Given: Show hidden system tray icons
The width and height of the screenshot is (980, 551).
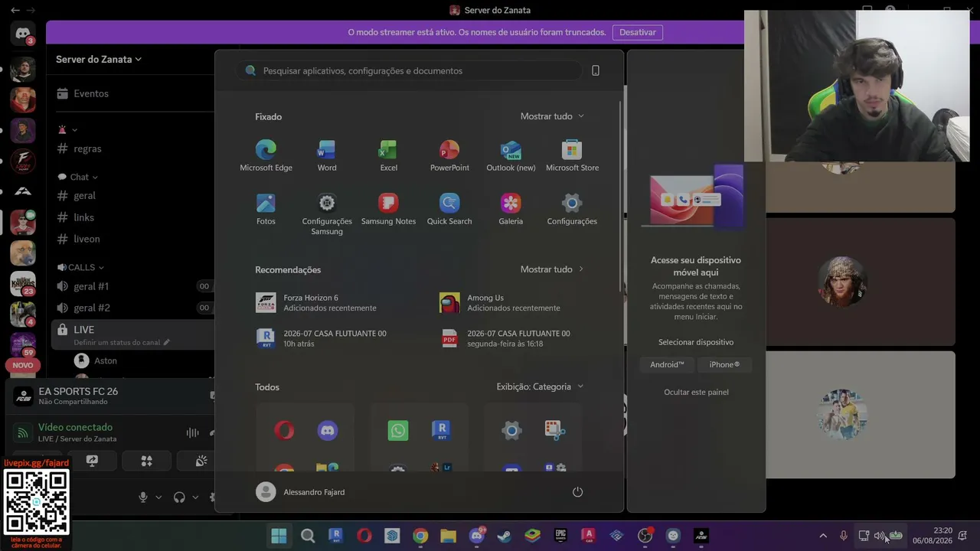Looking at the screenshot, I should click(823, 536).
